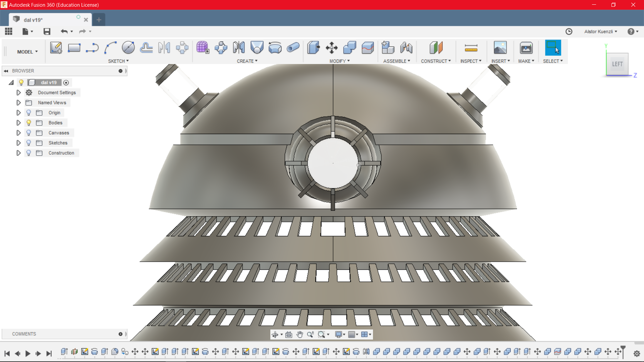Toggle visibility of the Sketches folder

click(29, 143)
